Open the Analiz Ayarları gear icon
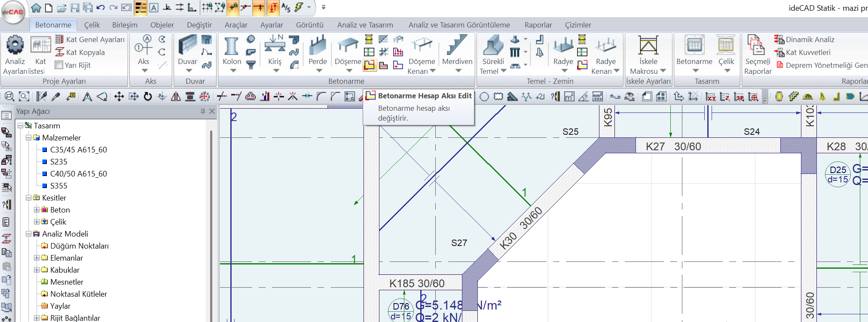This screenshot has width=868, height=322. coord(15,45)
